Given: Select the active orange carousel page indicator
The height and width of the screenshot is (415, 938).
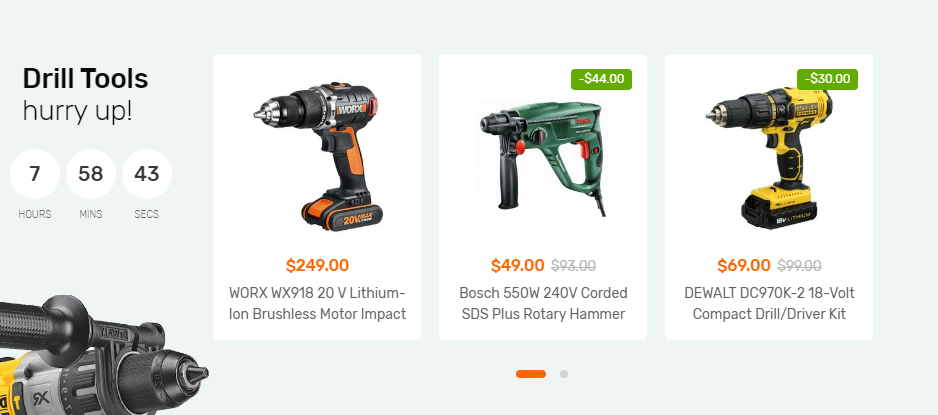Looking at the screenshot, I should point(531,374).
